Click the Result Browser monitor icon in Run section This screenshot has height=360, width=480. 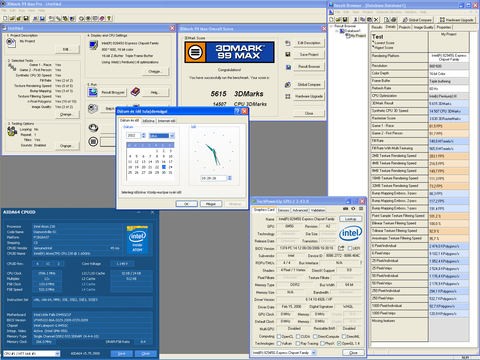pyautogui.click(x=93, y=92)
